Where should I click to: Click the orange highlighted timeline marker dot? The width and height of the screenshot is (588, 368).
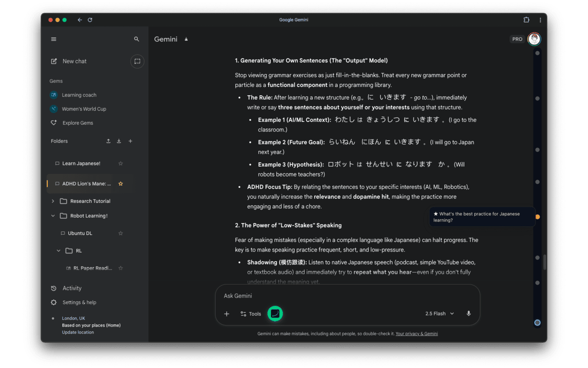click(x=537, y=217)
